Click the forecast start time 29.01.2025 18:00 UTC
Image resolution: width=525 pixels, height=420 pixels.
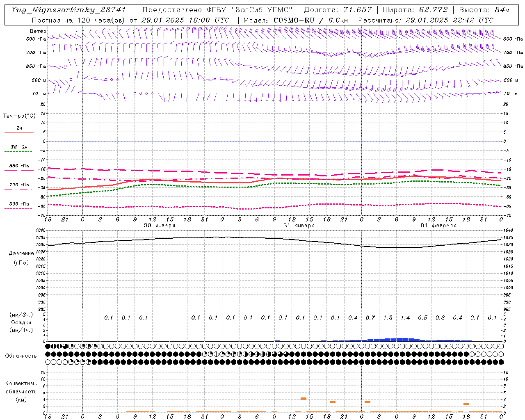click(185, 20)
